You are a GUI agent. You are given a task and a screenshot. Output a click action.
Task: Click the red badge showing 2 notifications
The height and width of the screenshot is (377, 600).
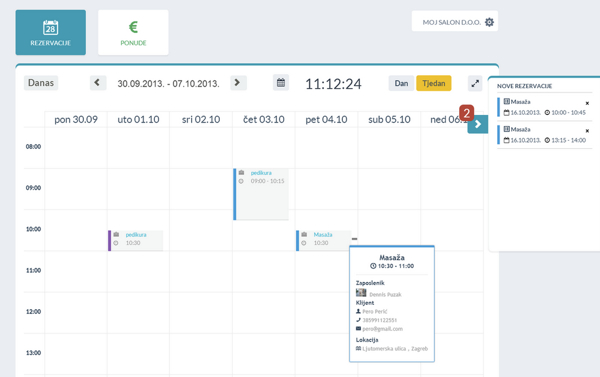tap(466, 113)
